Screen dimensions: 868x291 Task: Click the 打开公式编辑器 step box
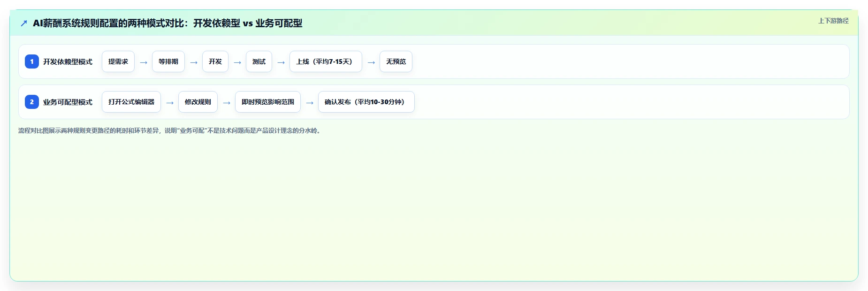click(131, 102)
